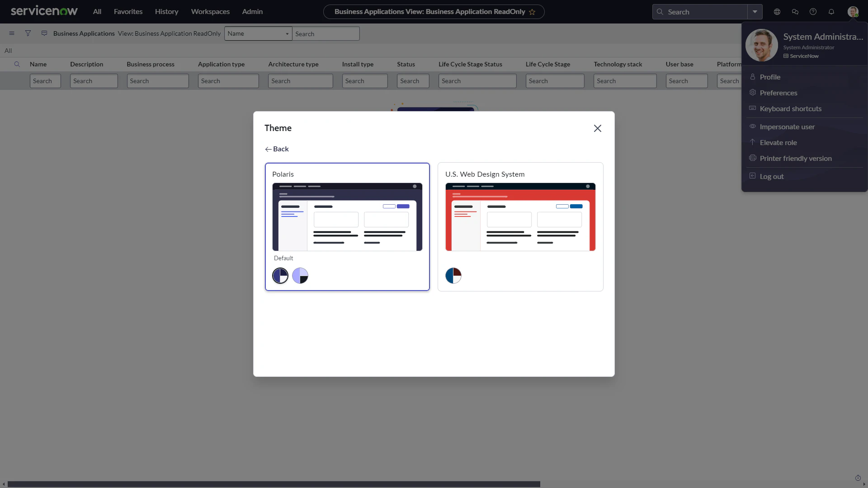Image resolution: width=868 pixels, height=488 pixels.
Task: Open the Workspaces menu
Action: point(210,12)
